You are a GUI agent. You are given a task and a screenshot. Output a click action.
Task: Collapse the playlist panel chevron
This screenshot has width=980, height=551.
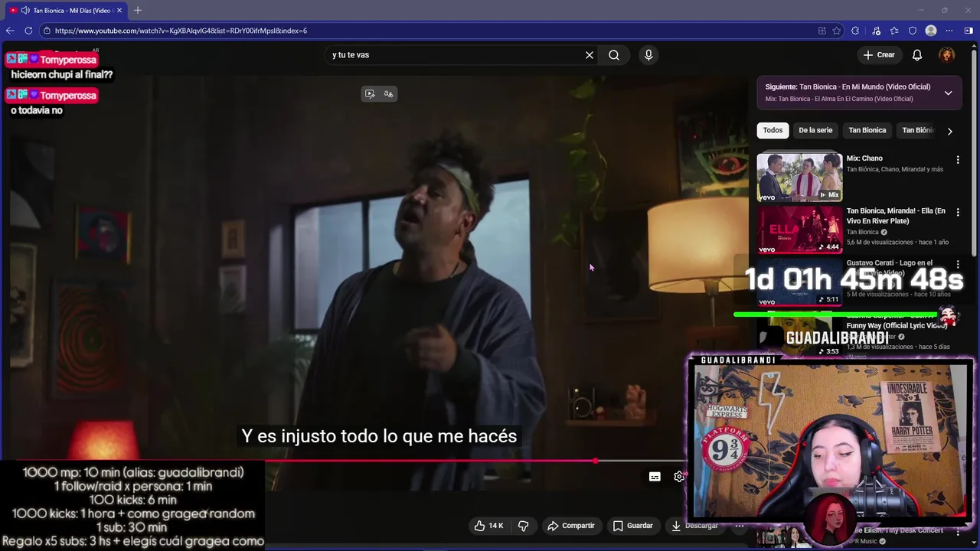click(948, 93)
